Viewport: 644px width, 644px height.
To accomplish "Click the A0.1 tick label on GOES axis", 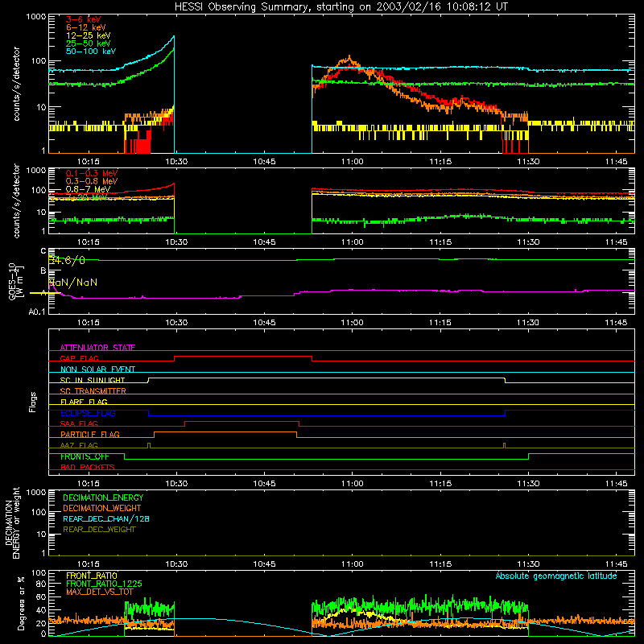I will 37,312.
